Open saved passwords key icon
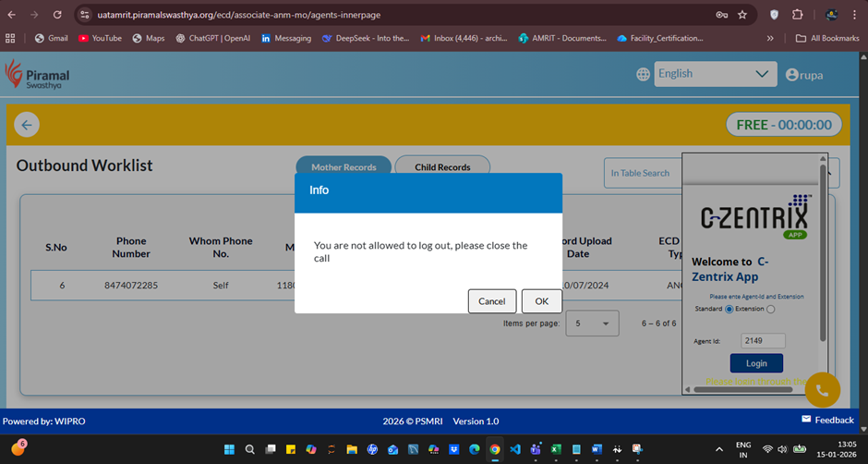Viewport: 868px width, 464px height. pos(721,15)
